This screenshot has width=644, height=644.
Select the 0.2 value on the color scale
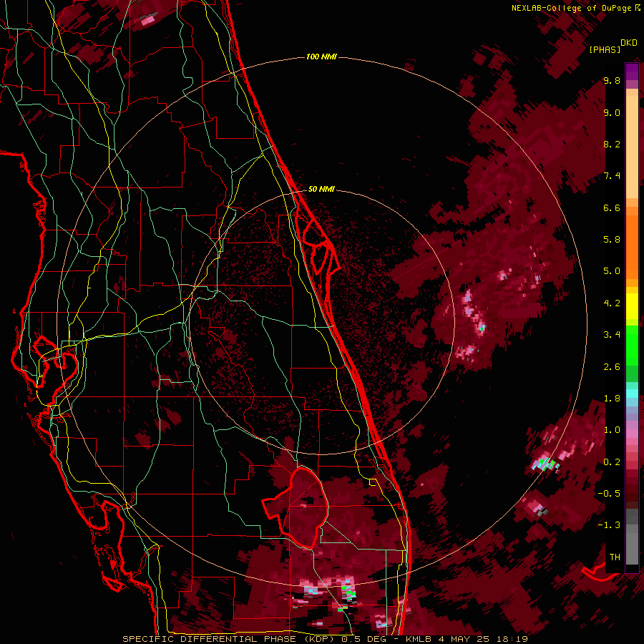click(x=612, y=462)
